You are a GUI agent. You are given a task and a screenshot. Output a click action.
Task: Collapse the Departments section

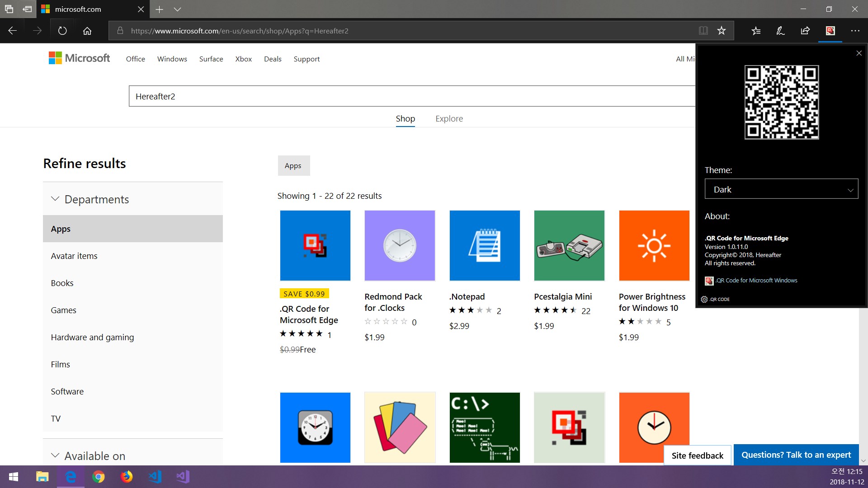coord(55,199)
